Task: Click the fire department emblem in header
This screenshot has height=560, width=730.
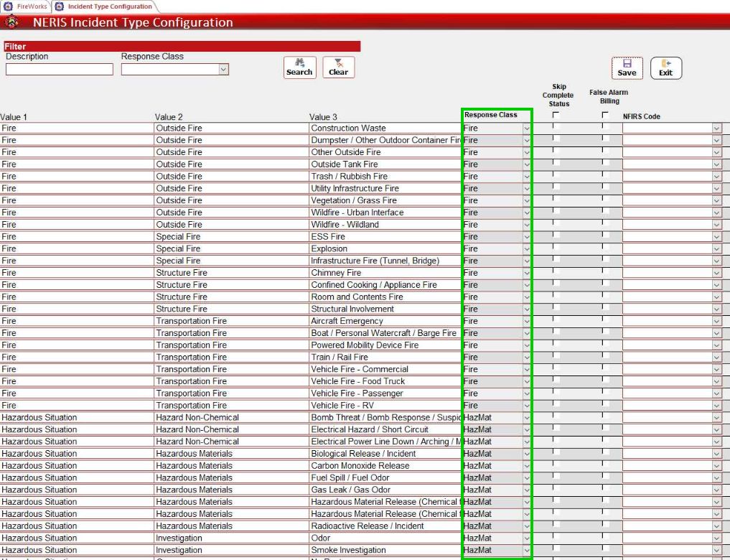Action: point(12,22)
